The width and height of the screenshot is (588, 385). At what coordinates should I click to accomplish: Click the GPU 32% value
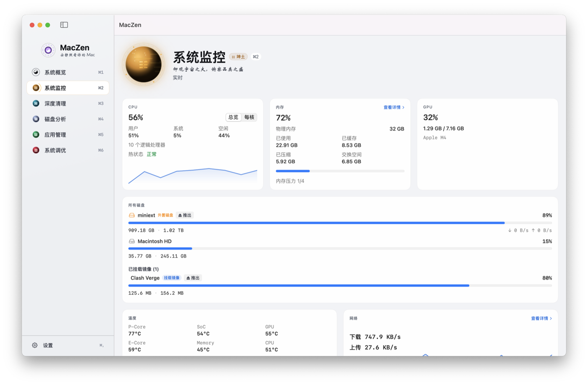[431, 118]
